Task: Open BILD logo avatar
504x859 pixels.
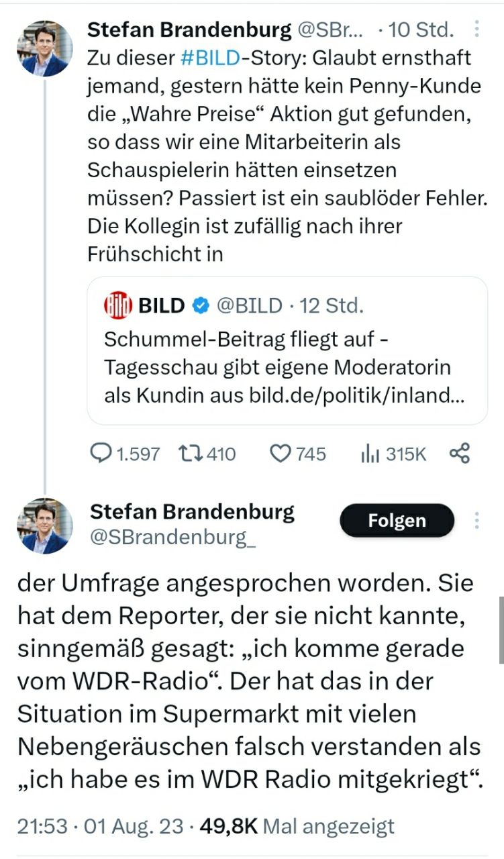Action: pos(118,306)
